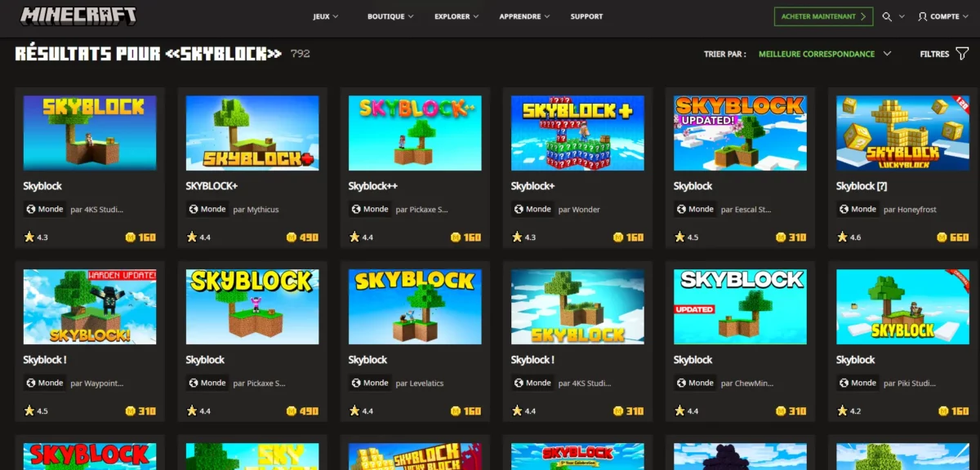Open Skyblock thumbnail by ChewMin
980x470 pixels.
pos(740,307)
